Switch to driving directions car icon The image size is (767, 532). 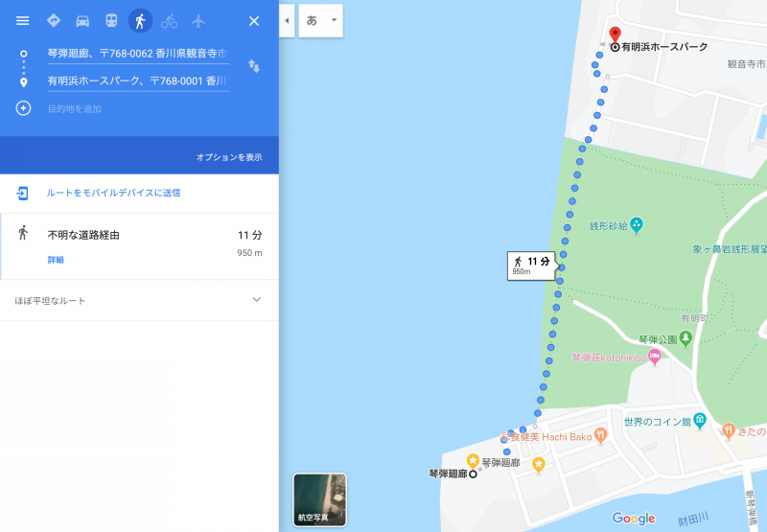82,21
